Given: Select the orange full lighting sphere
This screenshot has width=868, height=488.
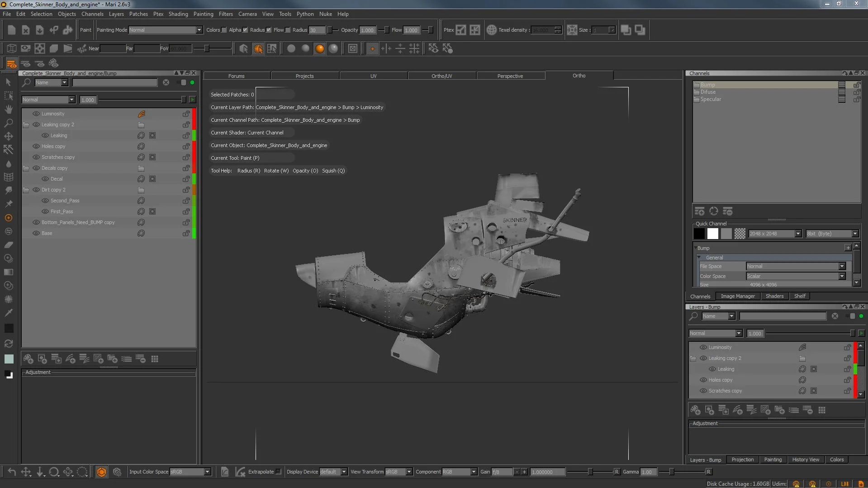Looking at the screenshot, I should pyautogui.click(x=320, y=48).
